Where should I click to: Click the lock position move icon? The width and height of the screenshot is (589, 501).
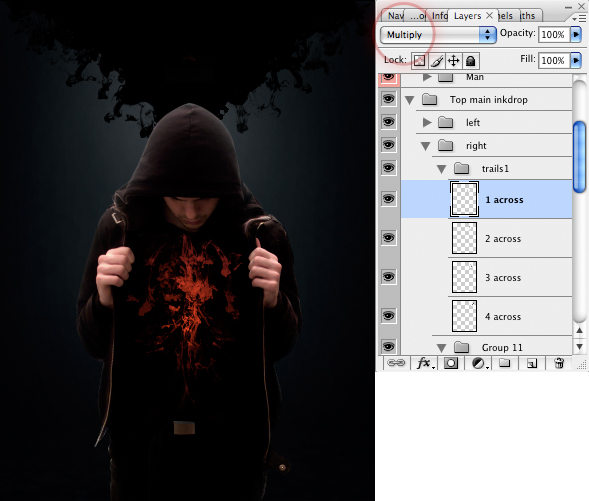[x=454, y=60]
